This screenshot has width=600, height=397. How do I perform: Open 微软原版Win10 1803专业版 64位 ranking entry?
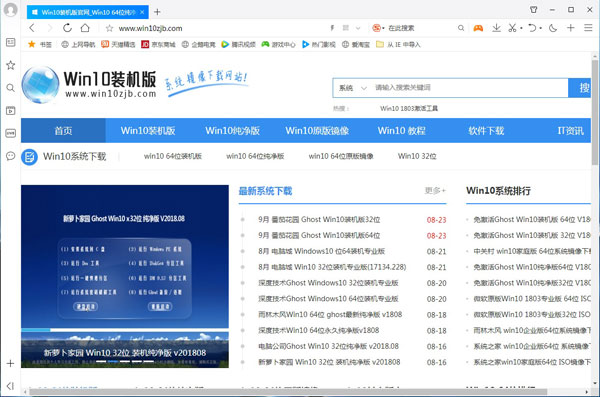(x=532, y=299)
